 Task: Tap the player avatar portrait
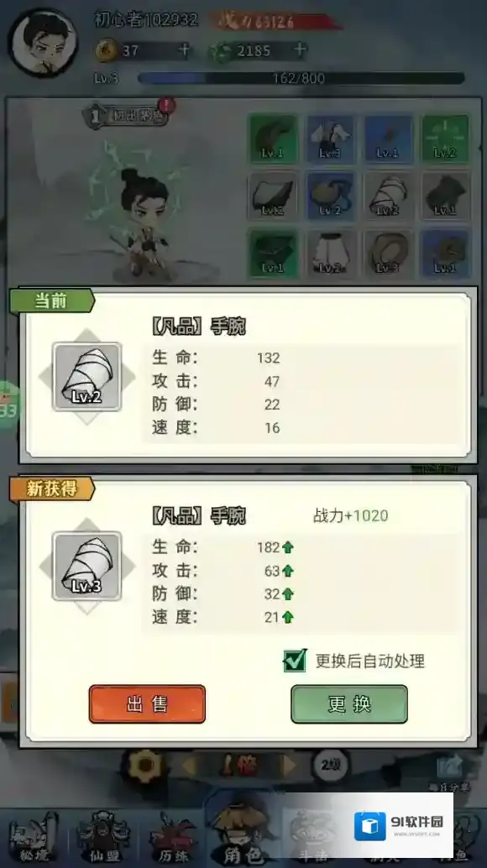tap(43, 43)
